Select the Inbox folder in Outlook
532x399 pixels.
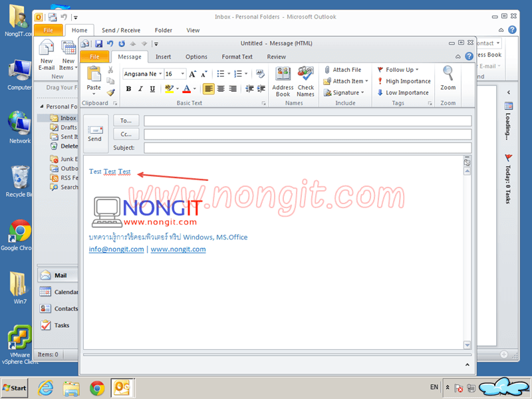pos(64,118)
